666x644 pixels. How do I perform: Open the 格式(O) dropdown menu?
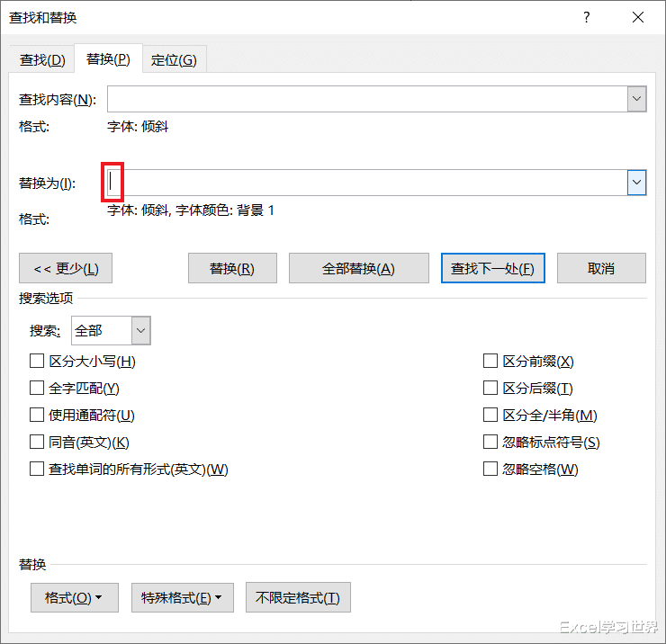(x=75, y=598)
